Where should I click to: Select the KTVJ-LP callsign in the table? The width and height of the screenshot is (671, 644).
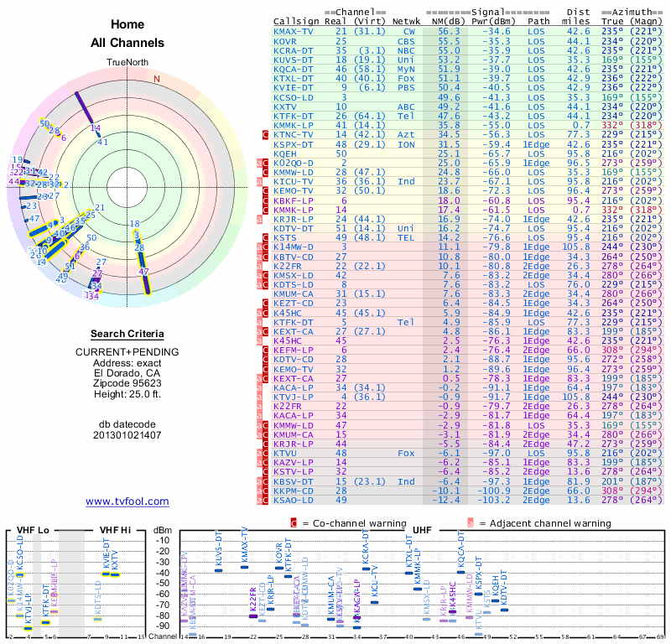(x=294, y=397)
